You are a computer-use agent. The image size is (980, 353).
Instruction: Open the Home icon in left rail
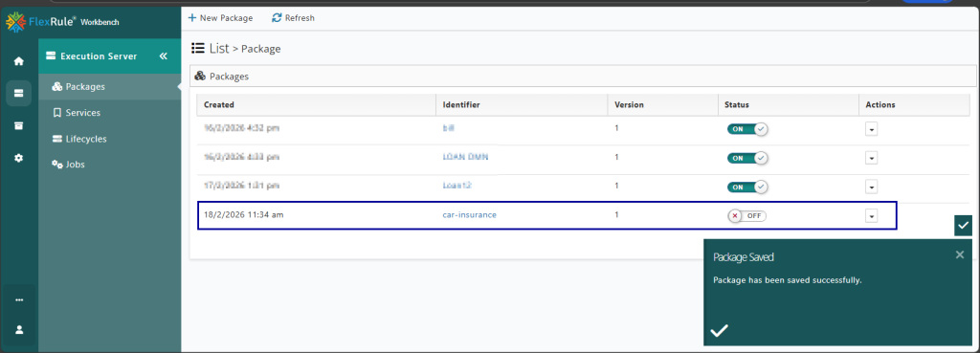[19, 61]
